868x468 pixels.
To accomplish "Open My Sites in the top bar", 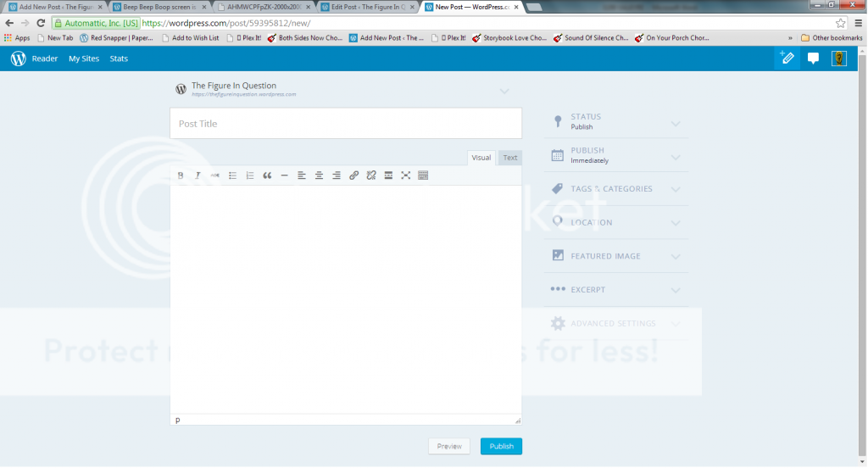I will click(x=84, y=58).
